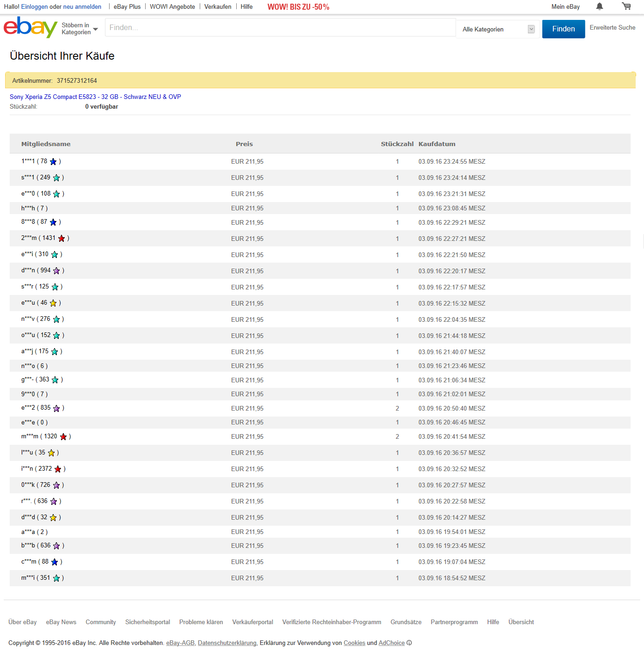This screenshot has height=669, width=644.
Task: Open Verkäuferportal footer link
Action: [252, 622]
